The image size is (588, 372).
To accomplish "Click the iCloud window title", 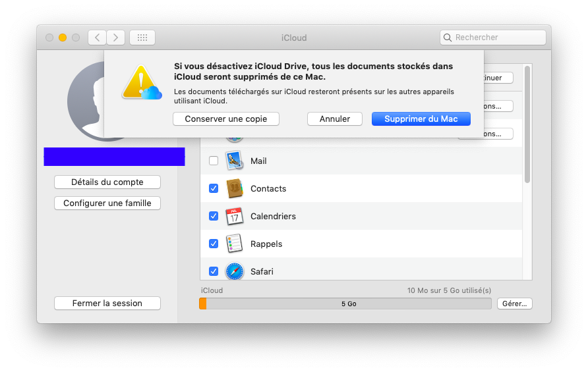I will 294,38.
